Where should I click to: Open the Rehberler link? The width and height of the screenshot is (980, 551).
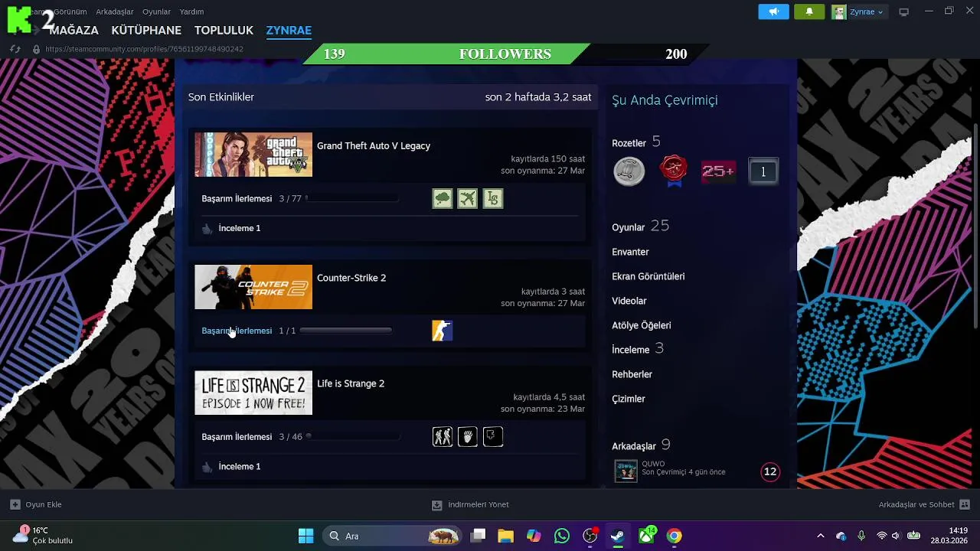tap(632, 374)
